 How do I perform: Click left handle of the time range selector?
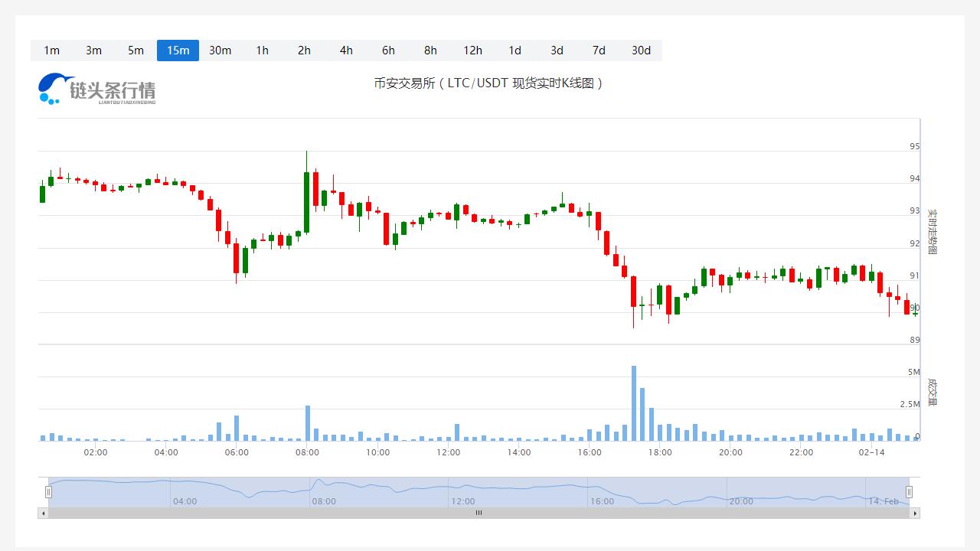tap(48, 492)
